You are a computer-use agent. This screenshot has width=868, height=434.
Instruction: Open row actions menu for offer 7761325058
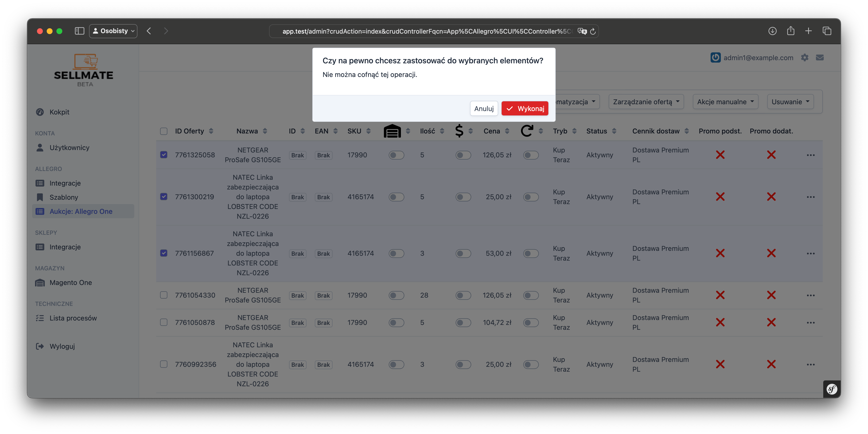811,155
